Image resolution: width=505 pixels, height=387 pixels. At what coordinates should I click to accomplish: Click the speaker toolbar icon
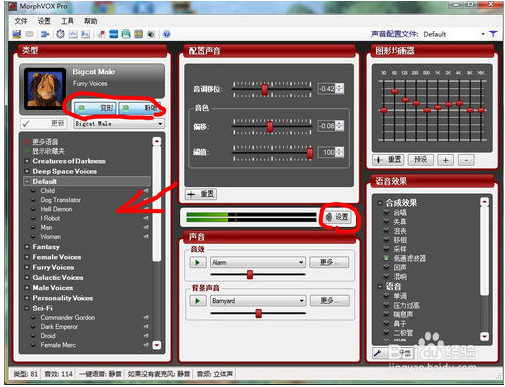point(151,34)
